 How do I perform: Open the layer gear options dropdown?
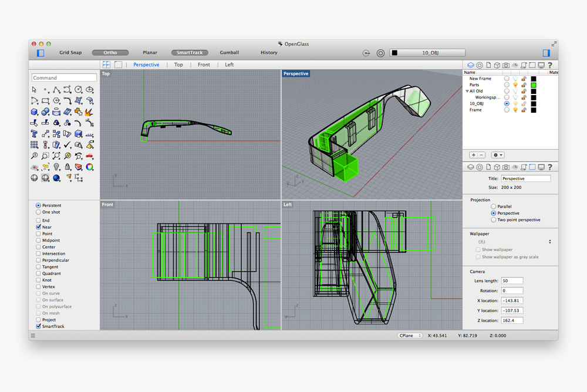point(498,154)
